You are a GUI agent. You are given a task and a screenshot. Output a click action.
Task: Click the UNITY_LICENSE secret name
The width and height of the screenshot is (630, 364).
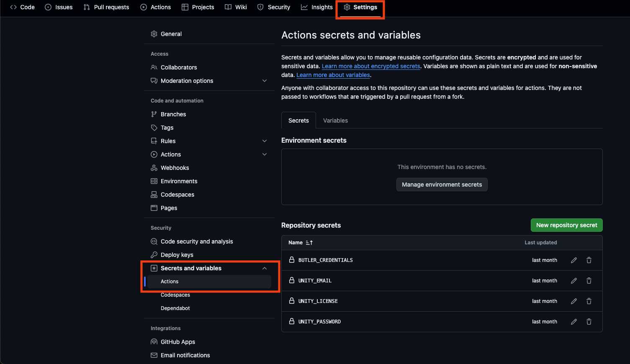pos(318,301)
